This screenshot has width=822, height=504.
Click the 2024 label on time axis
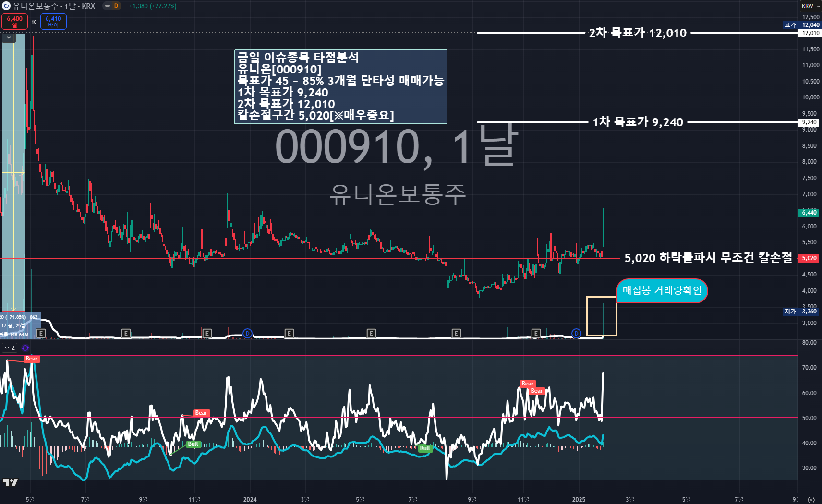coord(250,500)
